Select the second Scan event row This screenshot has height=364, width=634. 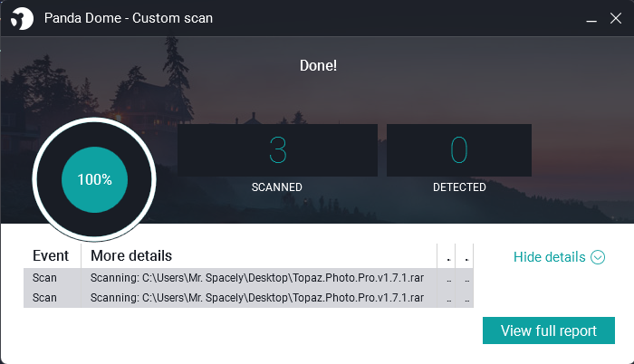coord(248,298)
